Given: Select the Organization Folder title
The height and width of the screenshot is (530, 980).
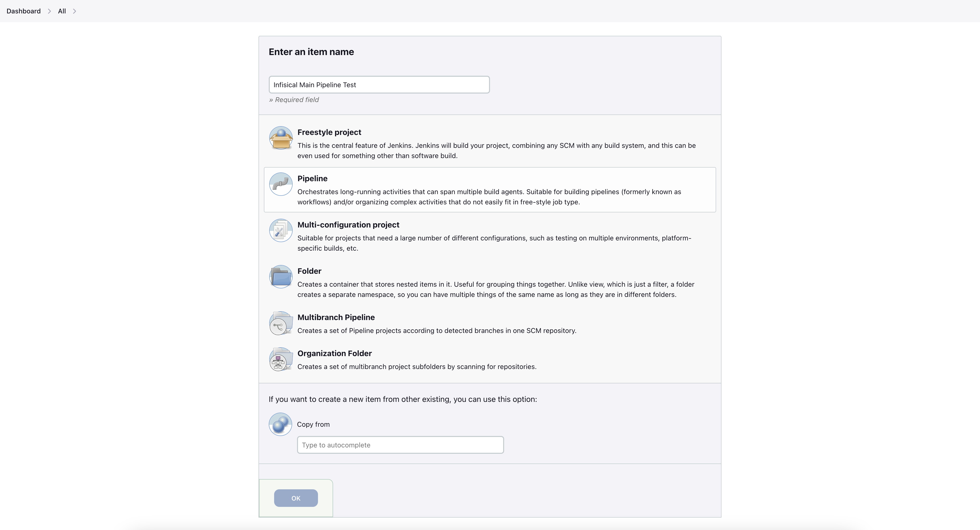Looking at the screenshot, I should [x=334, y=354].
